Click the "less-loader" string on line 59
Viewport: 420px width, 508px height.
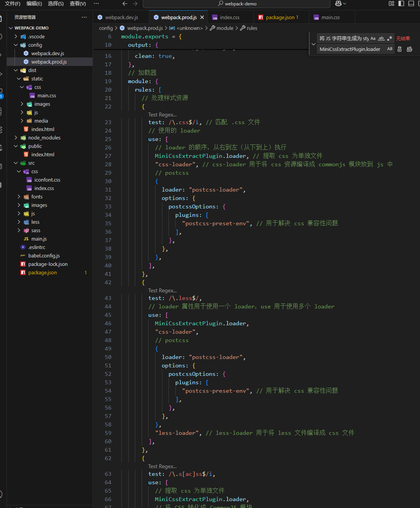[x=177, y=433]
